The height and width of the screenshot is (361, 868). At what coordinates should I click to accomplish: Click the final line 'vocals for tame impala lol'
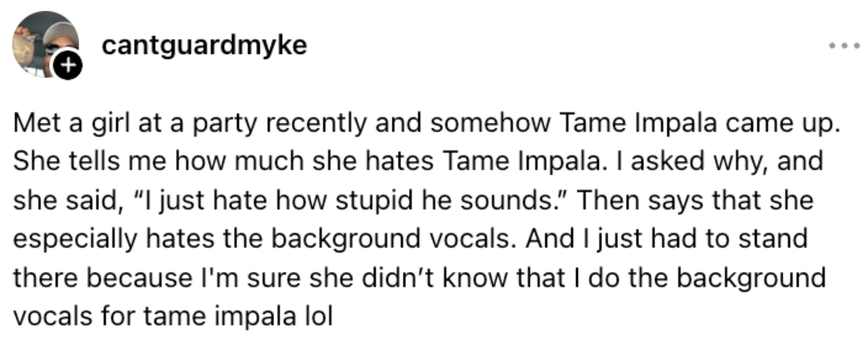click(173, 316)
